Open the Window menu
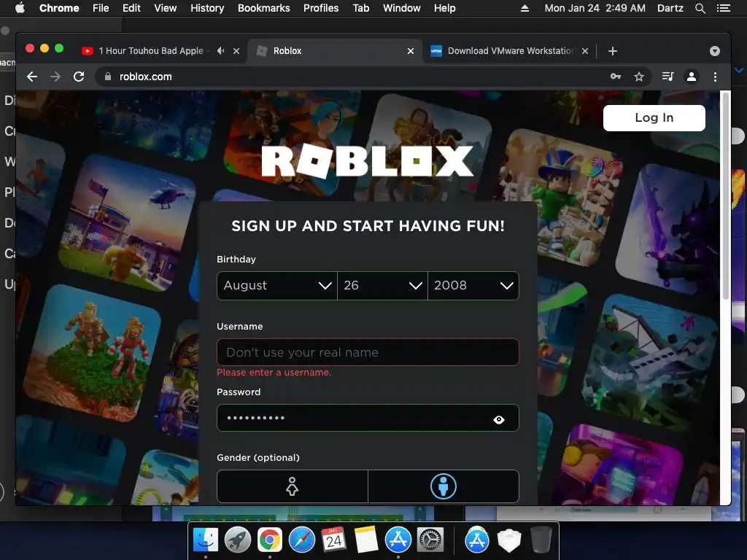 (402, 8)
